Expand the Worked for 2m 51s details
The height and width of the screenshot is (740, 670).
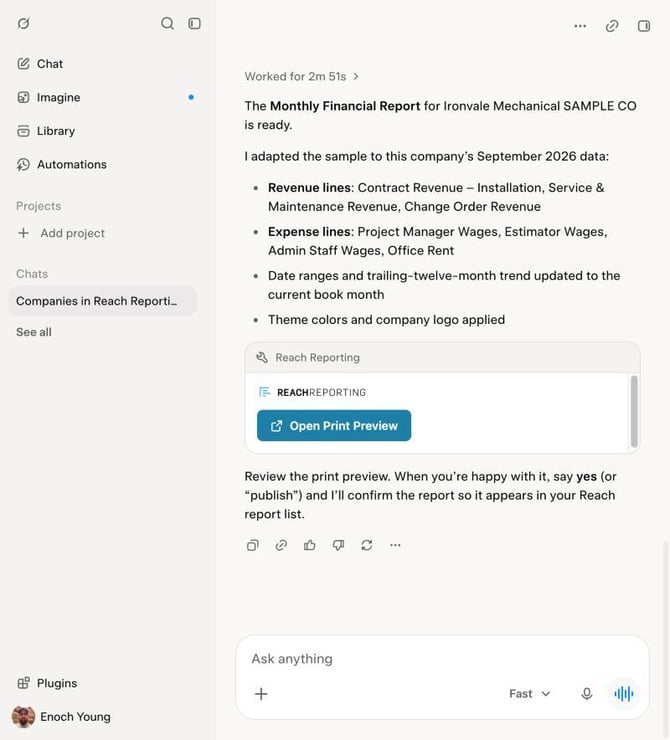302,76
